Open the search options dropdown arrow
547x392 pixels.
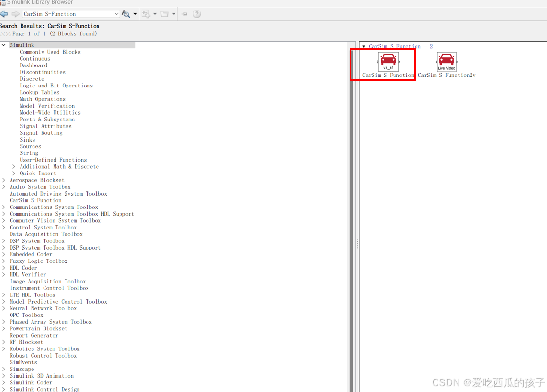coord(135,14)
